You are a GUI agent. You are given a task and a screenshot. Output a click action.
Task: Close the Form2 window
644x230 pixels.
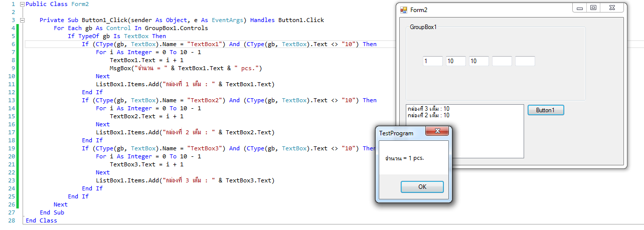[x=612, y=8]
